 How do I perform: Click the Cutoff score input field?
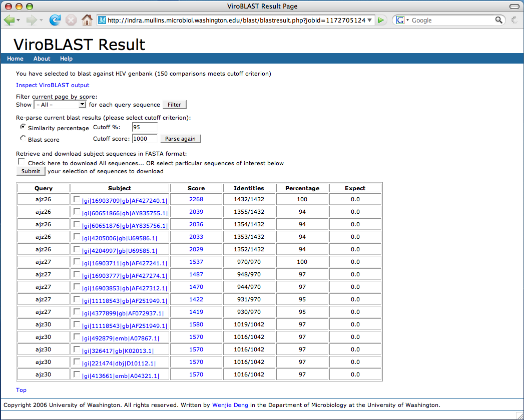point(145,139)
